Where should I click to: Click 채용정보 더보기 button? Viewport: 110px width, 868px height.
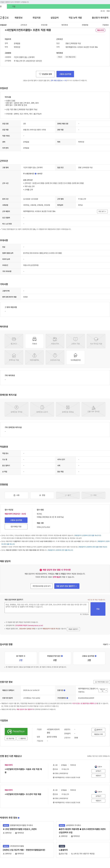point(98,734)
